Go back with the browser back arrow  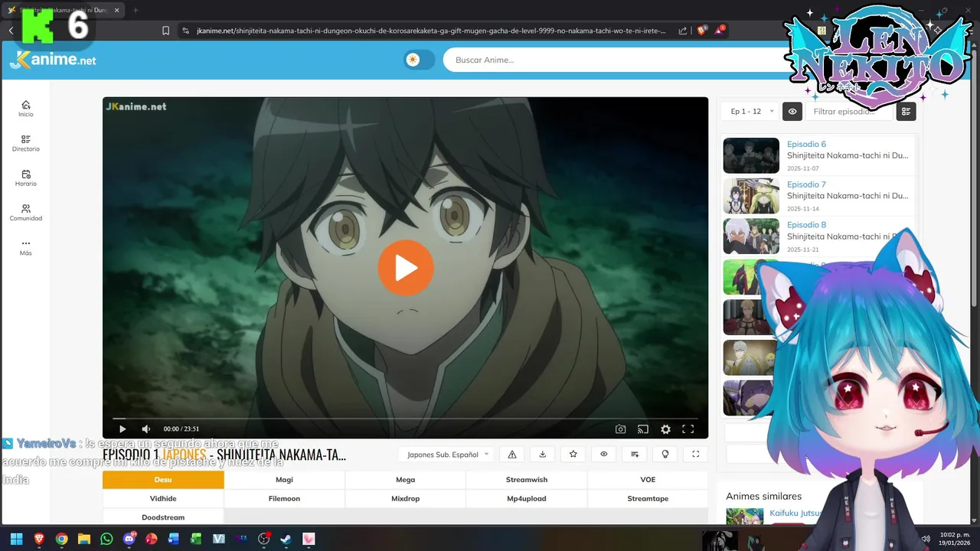click(11, 31)
